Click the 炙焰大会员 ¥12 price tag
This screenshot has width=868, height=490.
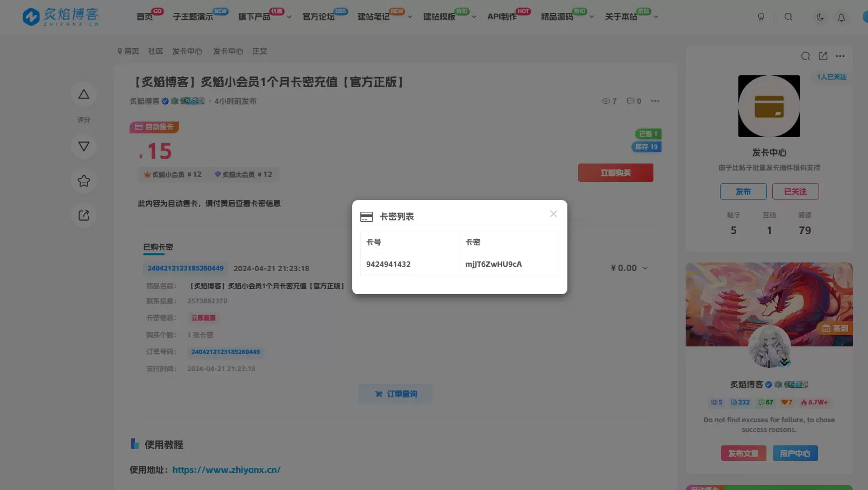click(243, 174)
